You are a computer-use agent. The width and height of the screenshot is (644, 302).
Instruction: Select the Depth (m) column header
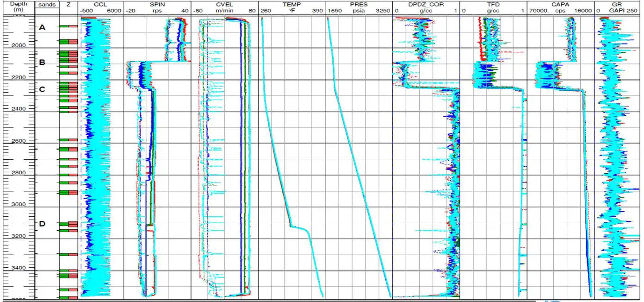[x=17, y=7]
